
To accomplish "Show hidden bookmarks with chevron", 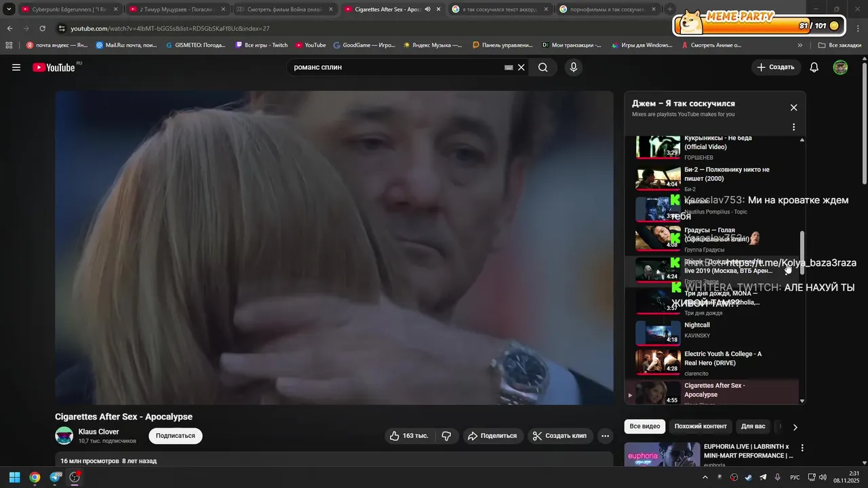I will pos(800,45).
